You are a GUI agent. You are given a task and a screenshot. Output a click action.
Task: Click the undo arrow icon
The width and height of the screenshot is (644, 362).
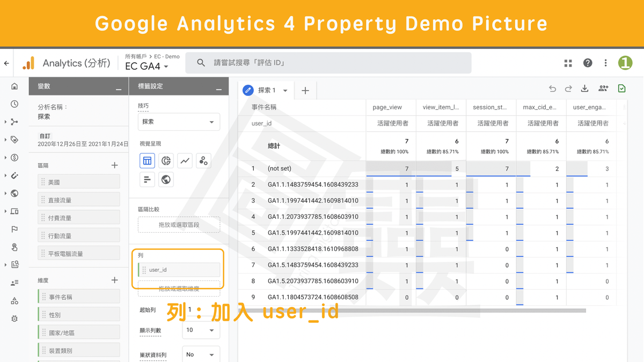coord(552,89)
